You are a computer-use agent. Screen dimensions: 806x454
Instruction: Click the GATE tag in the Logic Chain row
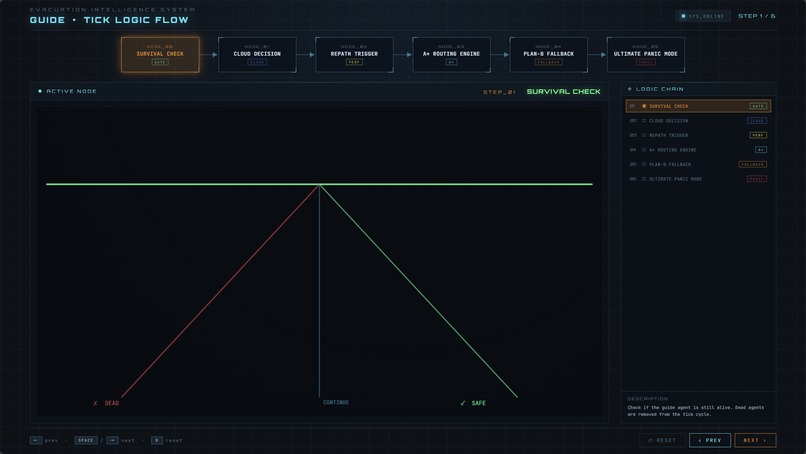758,106
